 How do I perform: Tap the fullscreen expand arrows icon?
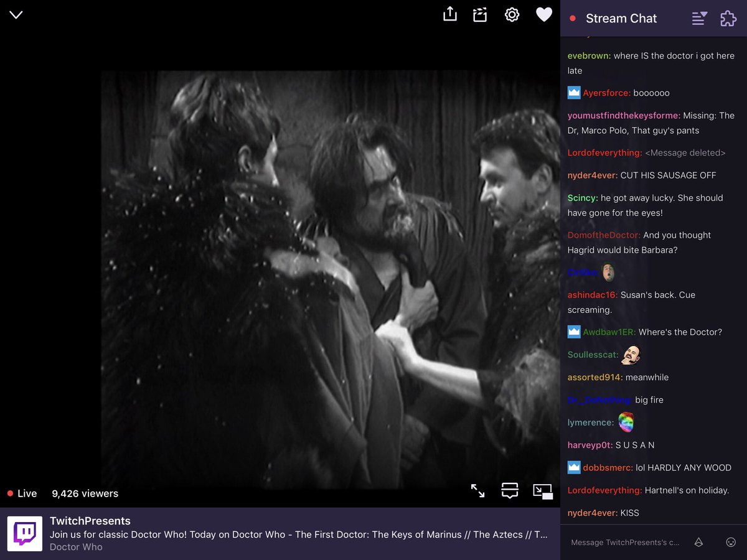(x=477, y=491)
